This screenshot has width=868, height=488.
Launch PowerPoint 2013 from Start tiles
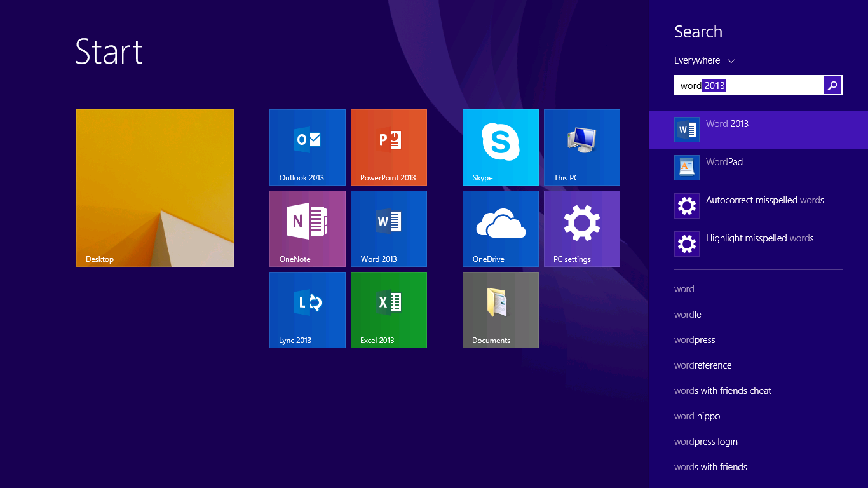[389, 147]
